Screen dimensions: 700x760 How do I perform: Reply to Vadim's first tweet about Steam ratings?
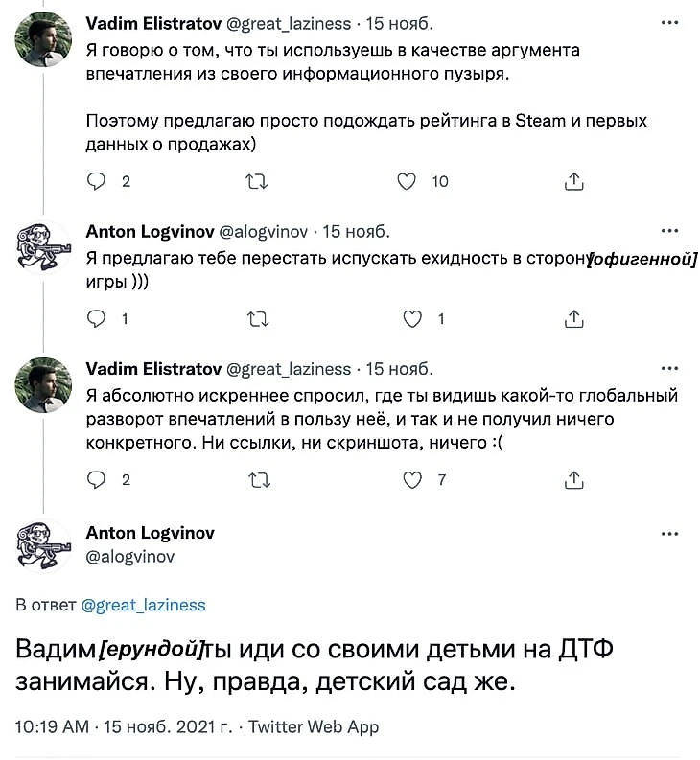click(96, 181)
